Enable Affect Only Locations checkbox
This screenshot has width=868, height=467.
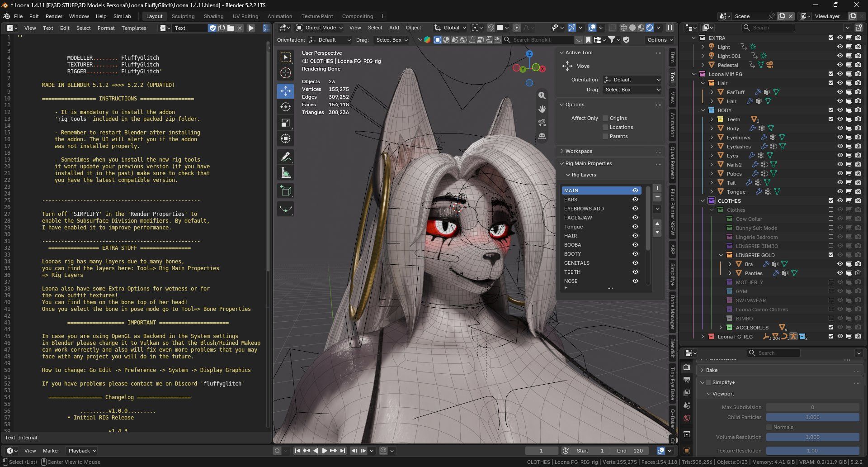click(x=605, y=127)
